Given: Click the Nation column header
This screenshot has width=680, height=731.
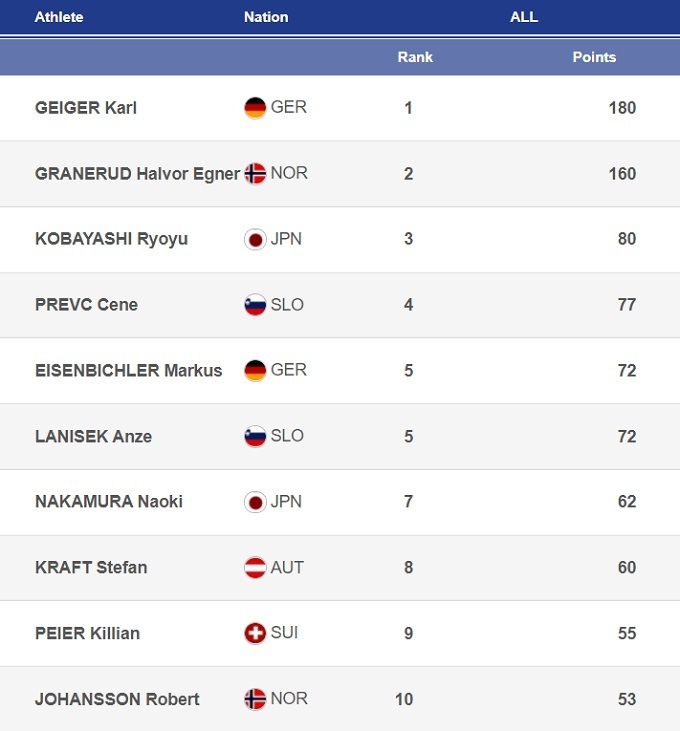Looking at the screenshot, I should point(266,17).
